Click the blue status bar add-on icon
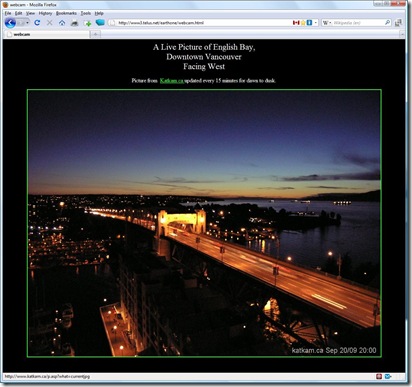The image size is (412, 387). (388, 376)
